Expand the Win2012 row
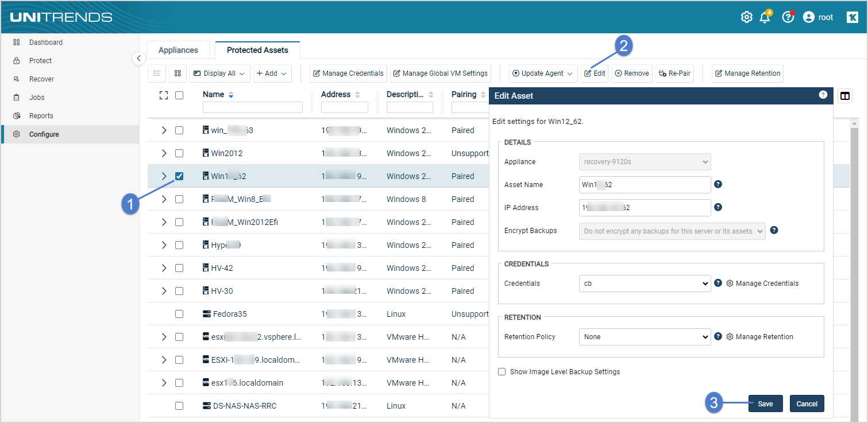868x423 pixels. point(164,153)
